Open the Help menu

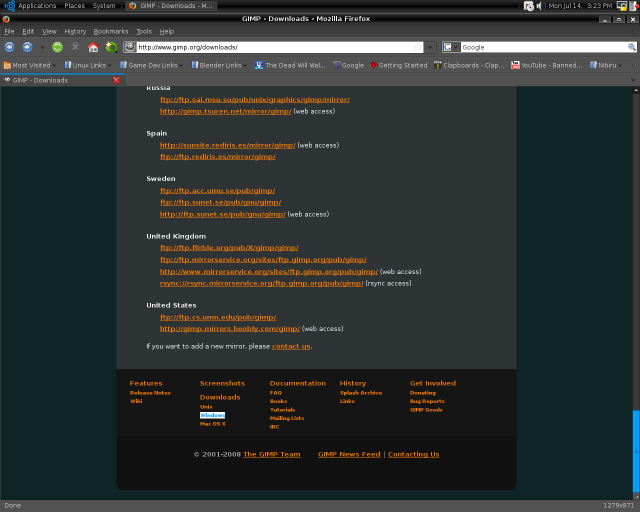(x=167, y=31)
